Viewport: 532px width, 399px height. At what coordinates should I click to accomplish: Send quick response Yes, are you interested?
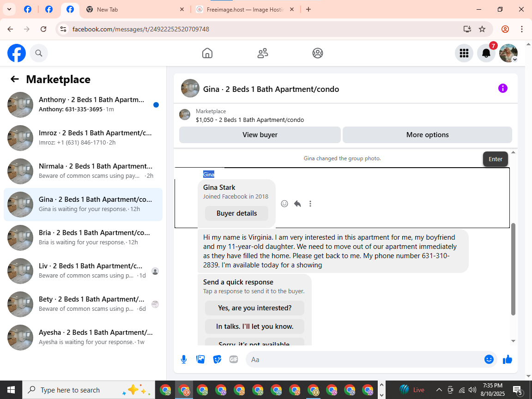point(254,308)
